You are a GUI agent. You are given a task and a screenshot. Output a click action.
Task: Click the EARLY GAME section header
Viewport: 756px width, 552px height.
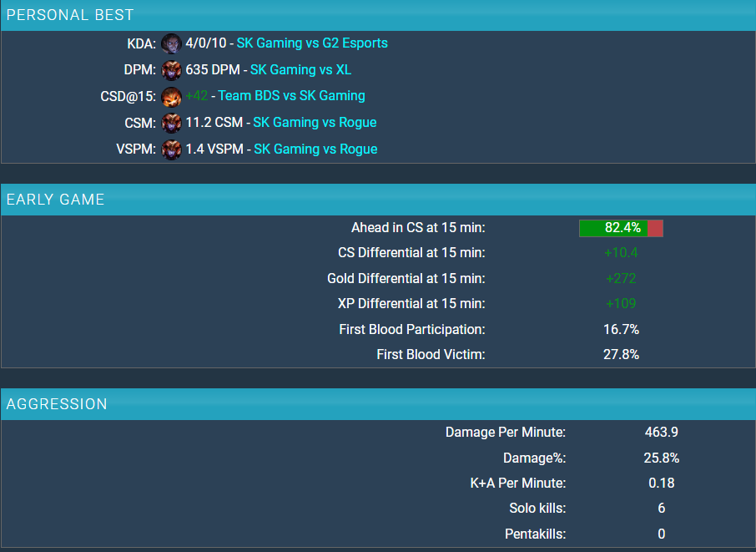(378, 200)
